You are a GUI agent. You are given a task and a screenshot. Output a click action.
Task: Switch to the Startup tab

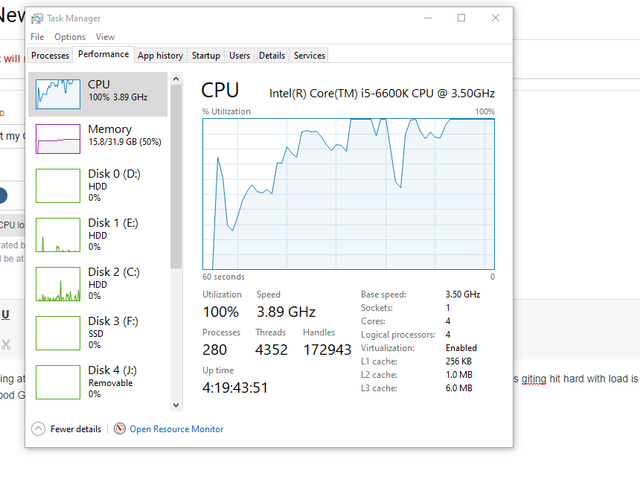[x=206, y=56]
